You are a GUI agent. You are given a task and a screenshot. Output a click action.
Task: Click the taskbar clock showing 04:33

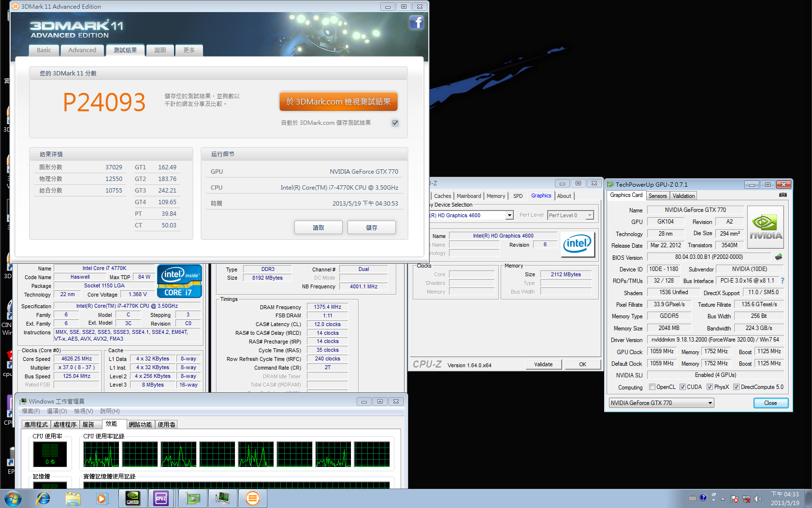pyautogui.click(x=785, y=498)
